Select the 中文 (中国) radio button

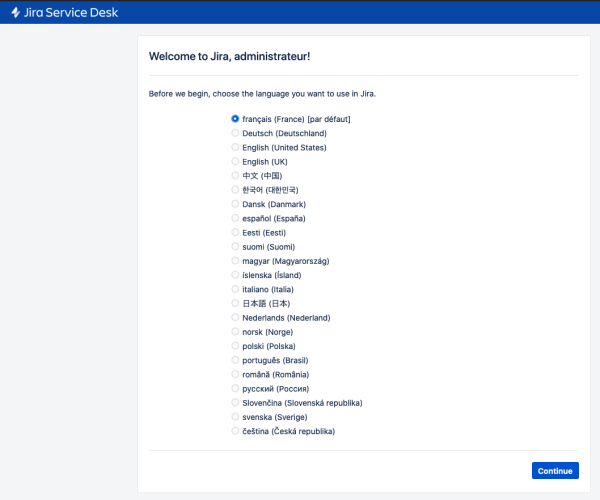click(x=235, y=175)
